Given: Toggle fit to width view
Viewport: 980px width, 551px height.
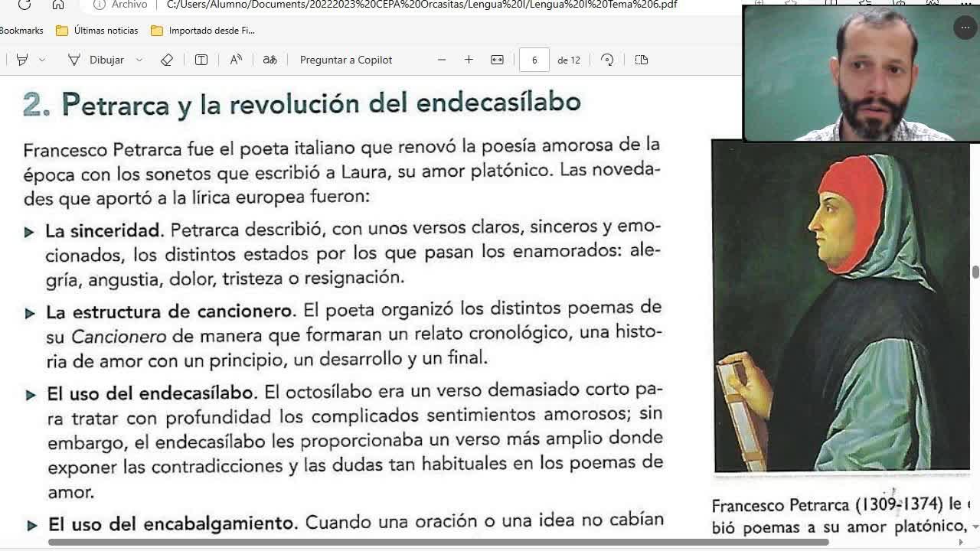Looking at the screenshot, I should [x=497, y=60].
